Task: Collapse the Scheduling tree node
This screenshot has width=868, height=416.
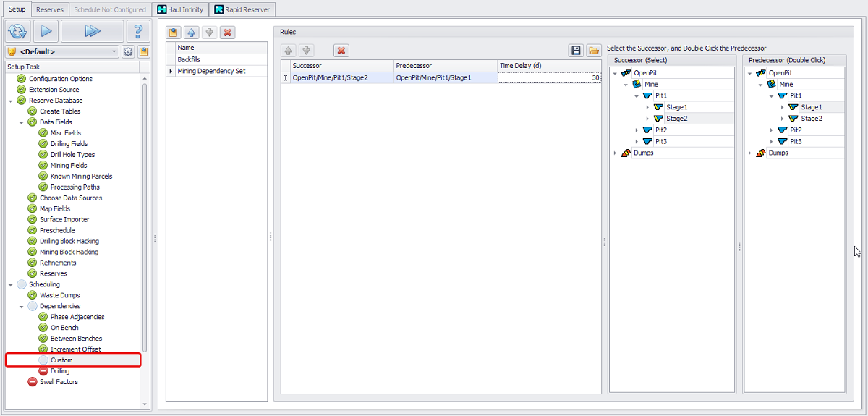Action: coord(11,284)
